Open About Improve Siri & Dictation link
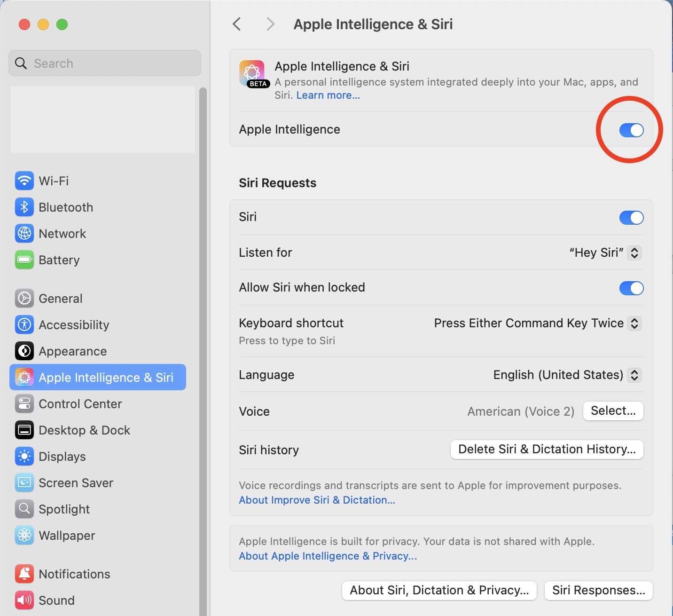The width and height of the screenshot is (673, 616). (317, 500)
